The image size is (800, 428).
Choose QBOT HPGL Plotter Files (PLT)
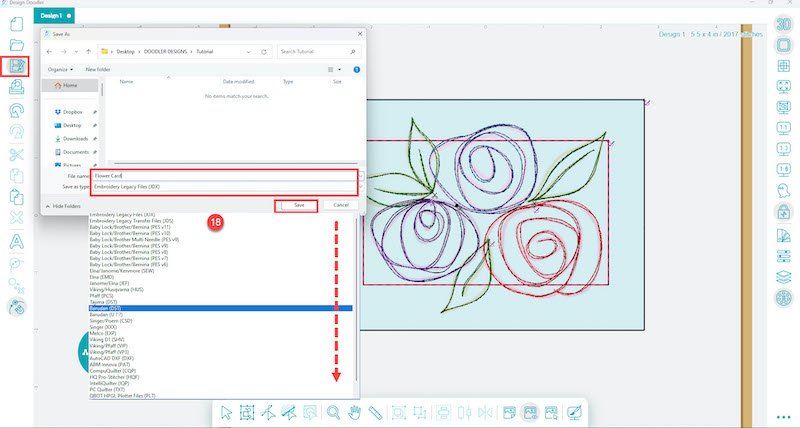[x=122, y=396]
